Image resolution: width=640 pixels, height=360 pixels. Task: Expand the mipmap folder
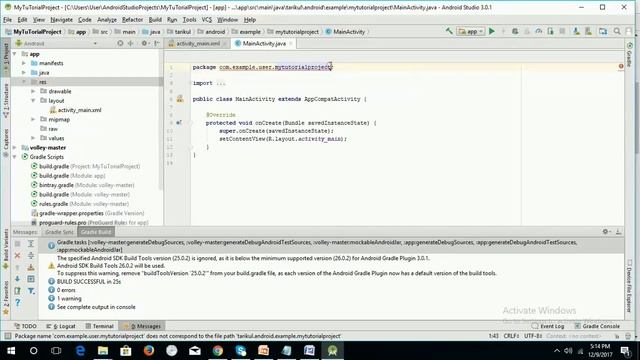pos(33,120)
